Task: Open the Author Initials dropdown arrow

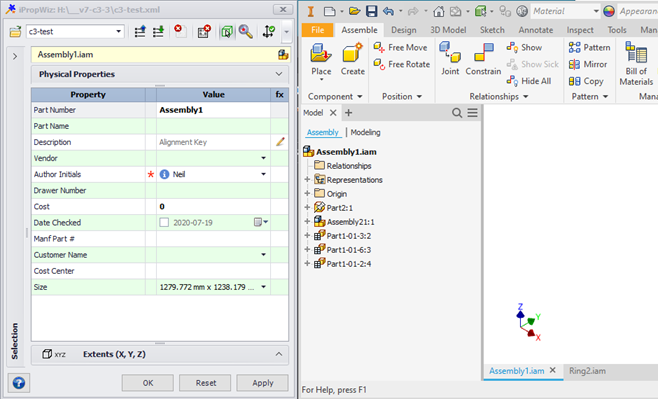Action: pos(264,174)
